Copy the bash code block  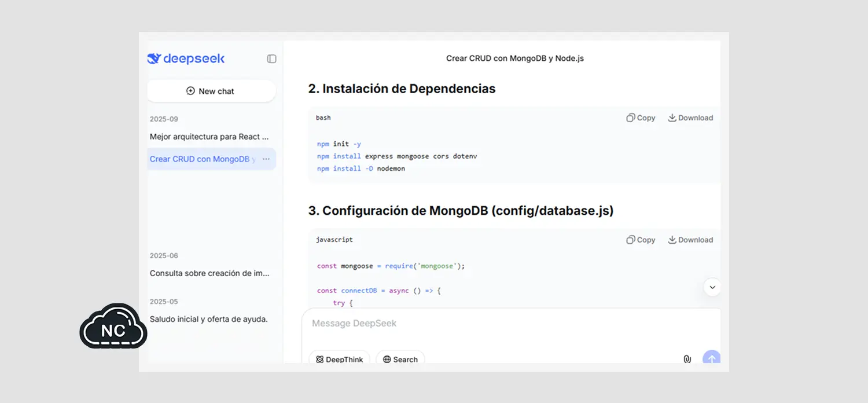click(x=641, y=118)
